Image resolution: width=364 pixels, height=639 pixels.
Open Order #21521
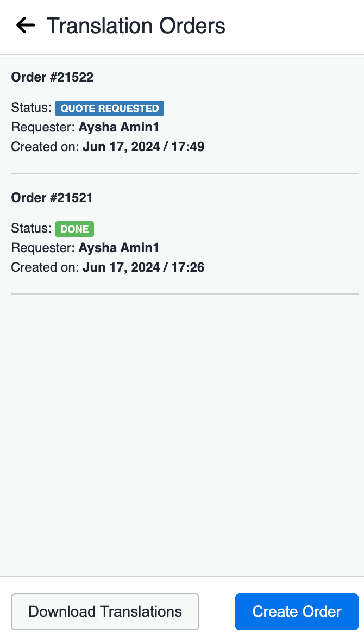[52, 198]
